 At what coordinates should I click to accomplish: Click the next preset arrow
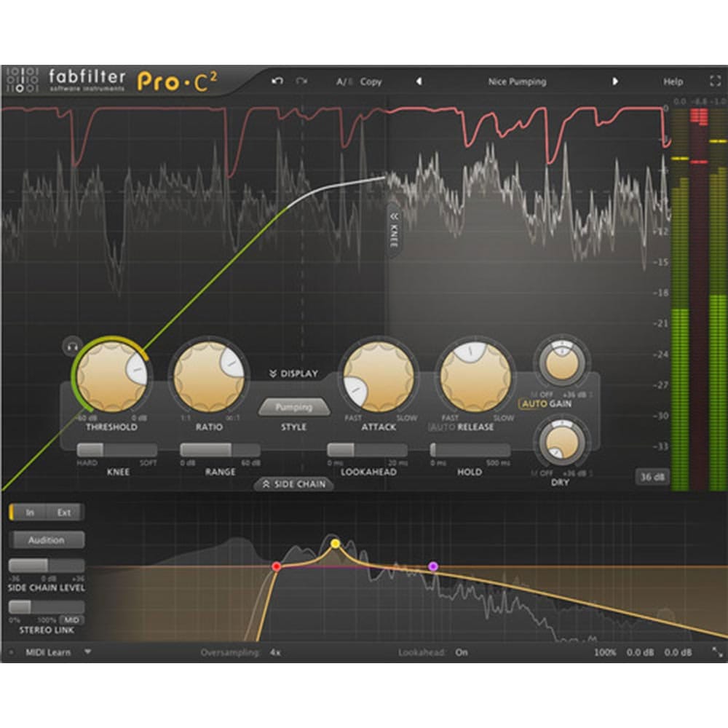tap(615, 82)
